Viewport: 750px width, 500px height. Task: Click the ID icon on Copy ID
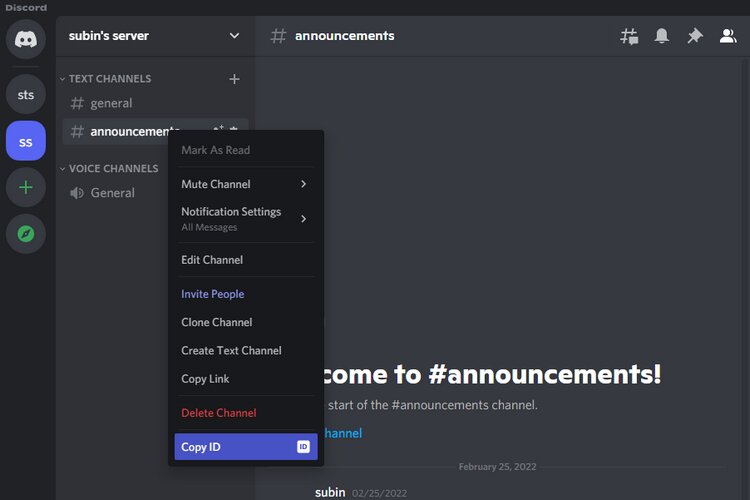pos(303,446)
